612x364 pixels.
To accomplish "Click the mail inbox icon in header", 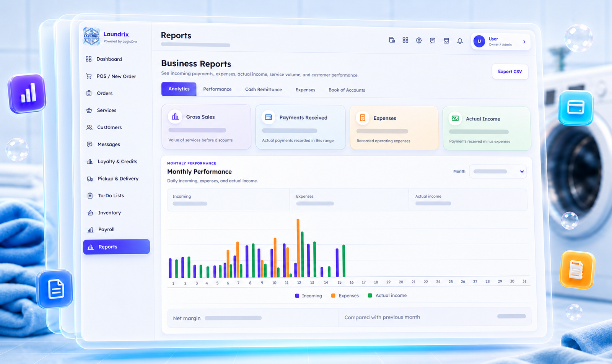I will tap(446, 41).
